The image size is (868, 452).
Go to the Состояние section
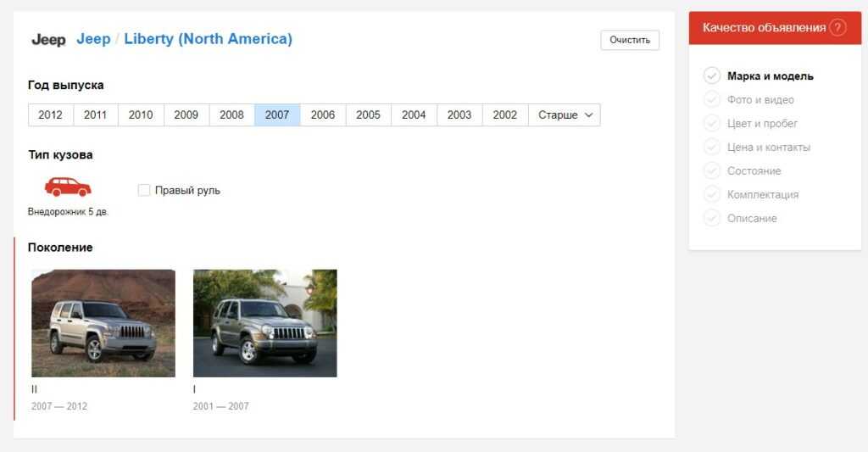point(754,171)
